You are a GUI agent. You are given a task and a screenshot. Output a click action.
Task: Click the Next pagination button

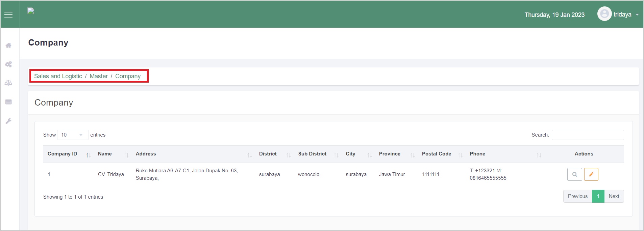[x=614, y=196]
